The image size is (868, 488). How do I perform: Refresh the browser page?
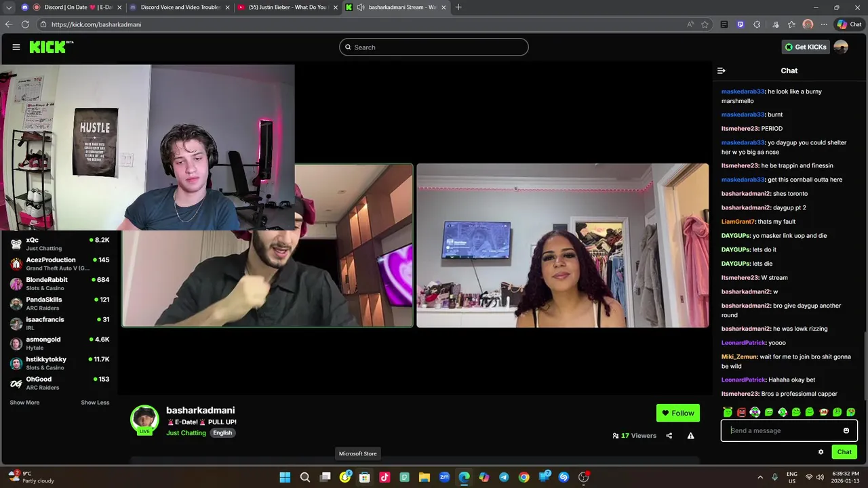[25, 24]
